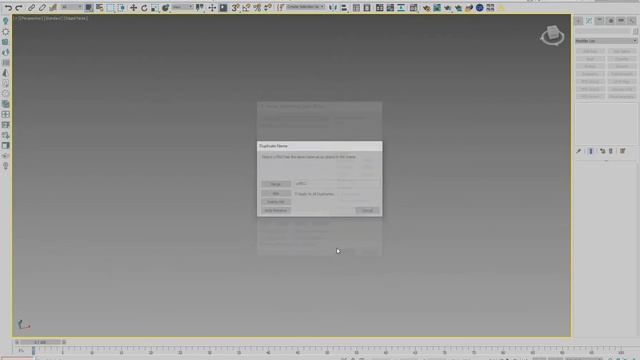Click Configure Modifier Sets icon
Viewport: 640px width, 360px height.
point(622,151)
